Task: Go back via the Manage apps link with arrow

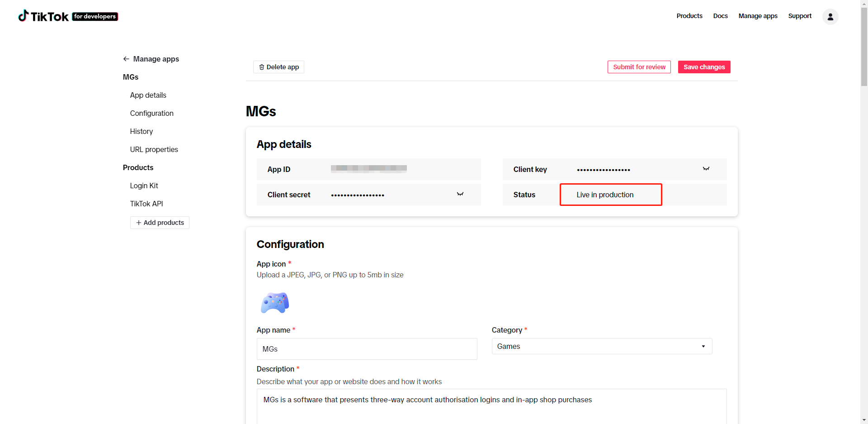Action: [151, 59]
